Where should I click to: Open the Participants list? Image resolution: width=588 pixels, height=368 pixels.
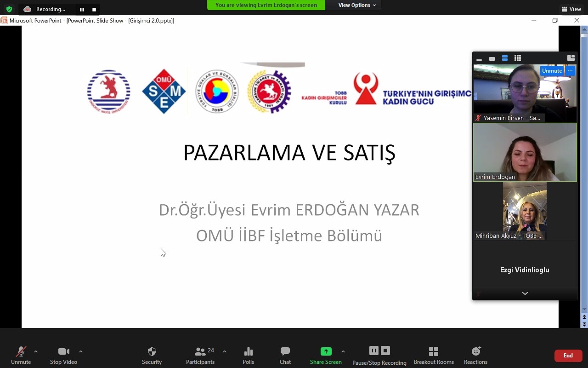[200, 355]
